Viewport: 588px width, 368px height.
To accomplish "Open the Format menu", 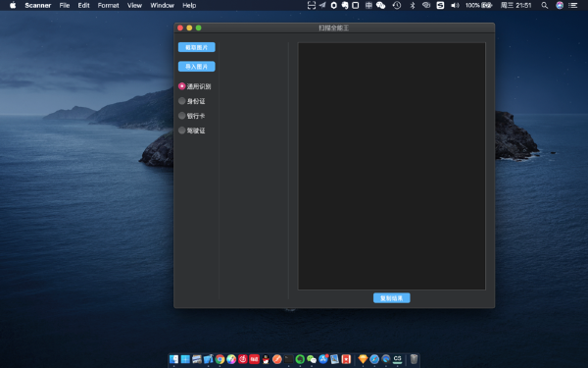I will (109, 5).
